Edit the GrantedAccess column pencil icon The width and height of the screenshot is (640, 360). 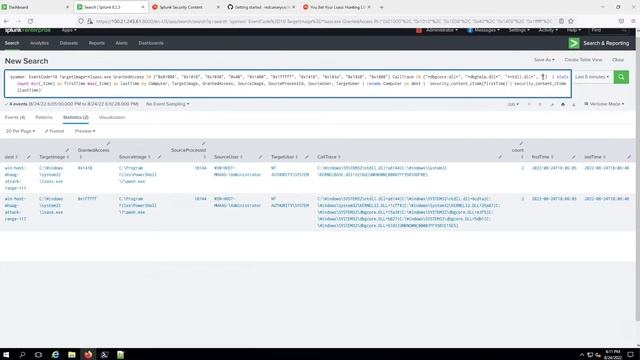point(108,144)
